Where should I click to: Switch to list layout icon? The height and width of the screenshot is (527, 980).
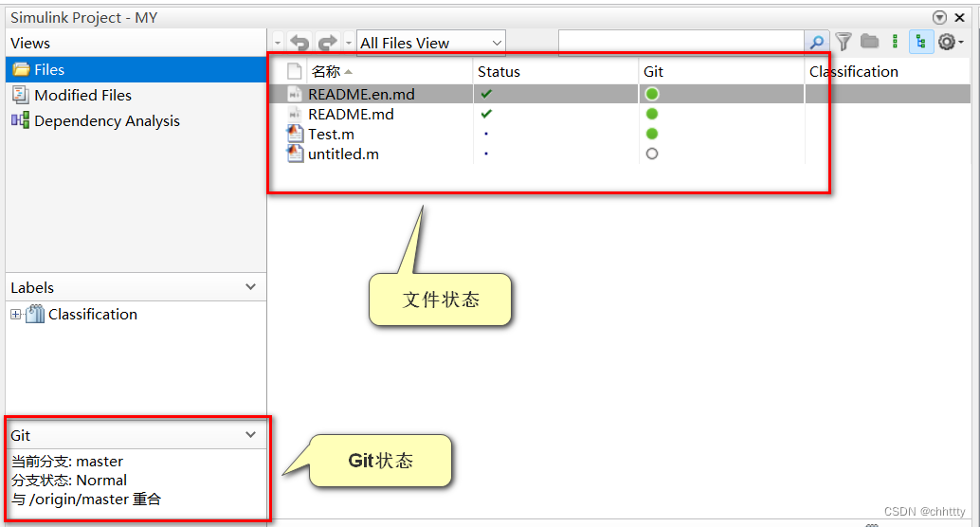(x=895, y=42)
